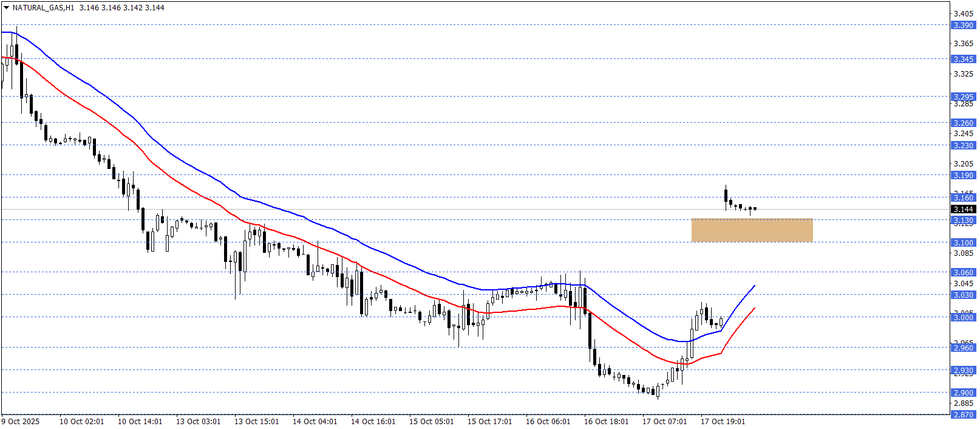Select the 3.190 level price tag
This screenshot has height=429, width=980.
[963, 176]
